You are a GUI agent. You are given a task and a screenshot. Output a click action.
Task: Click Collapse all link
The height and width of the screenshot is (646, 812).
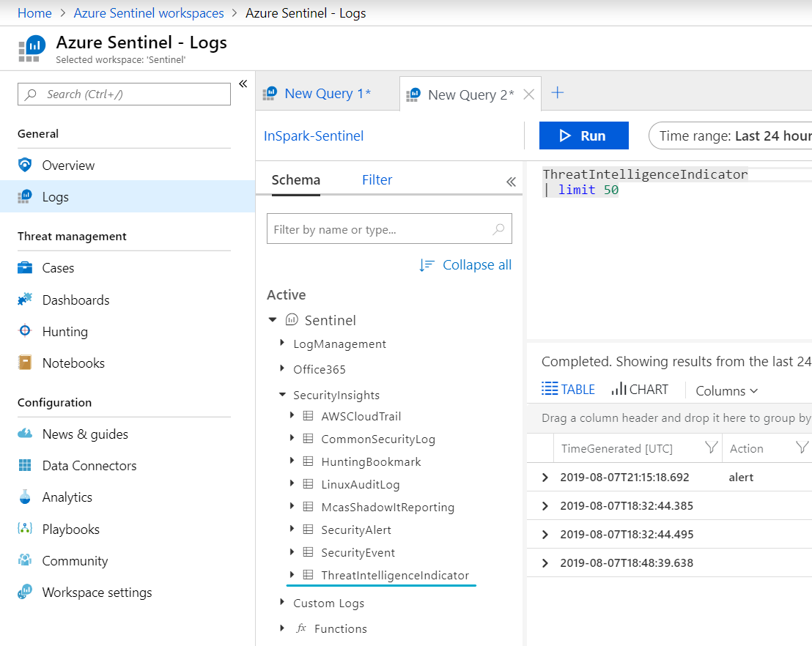coord(465,265)
